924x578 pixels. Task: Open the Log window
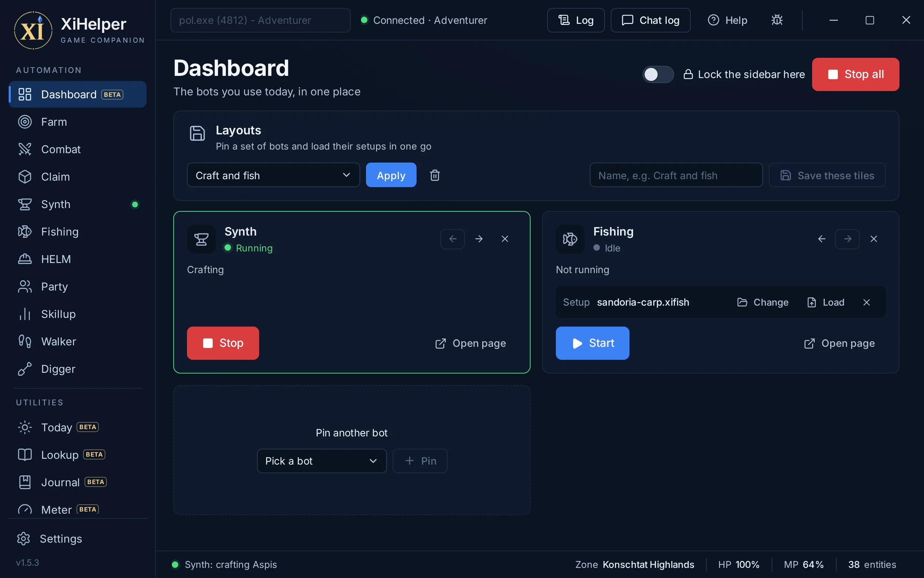[x=576, y=20]
